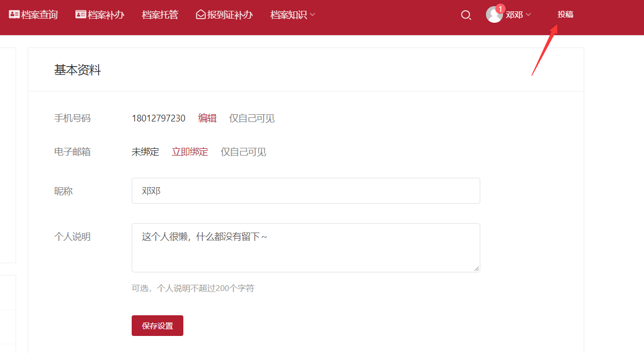Click the red notification badge on avatar

click(x=500, y=9)
